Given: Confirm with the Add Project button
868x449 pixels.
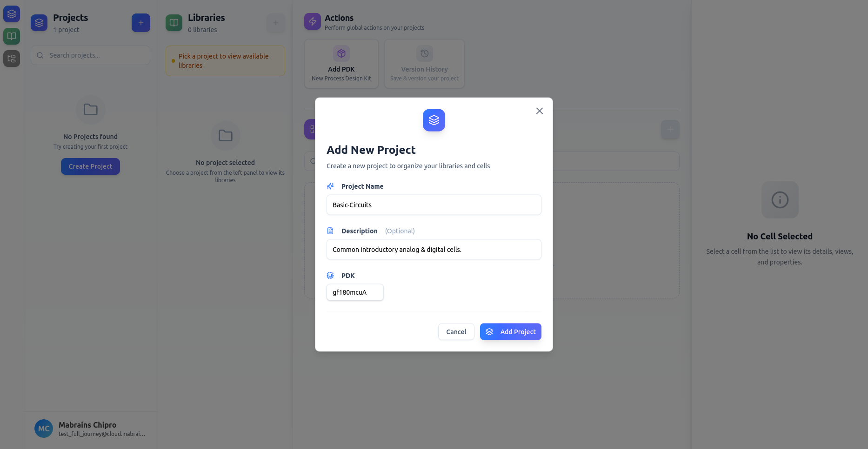Looking at the screenshot, I should coord(510,332).
